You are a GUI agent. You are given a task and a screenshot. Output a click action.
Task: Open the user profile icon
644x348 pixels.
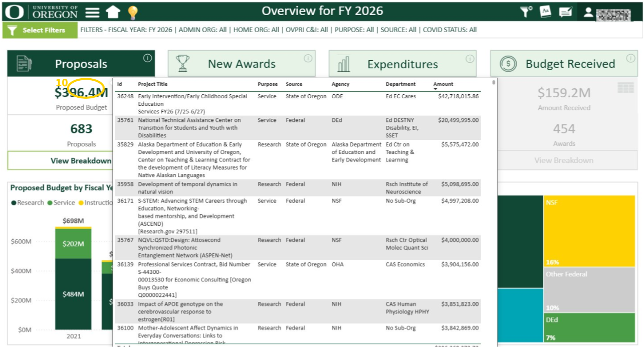coord(588,13)
